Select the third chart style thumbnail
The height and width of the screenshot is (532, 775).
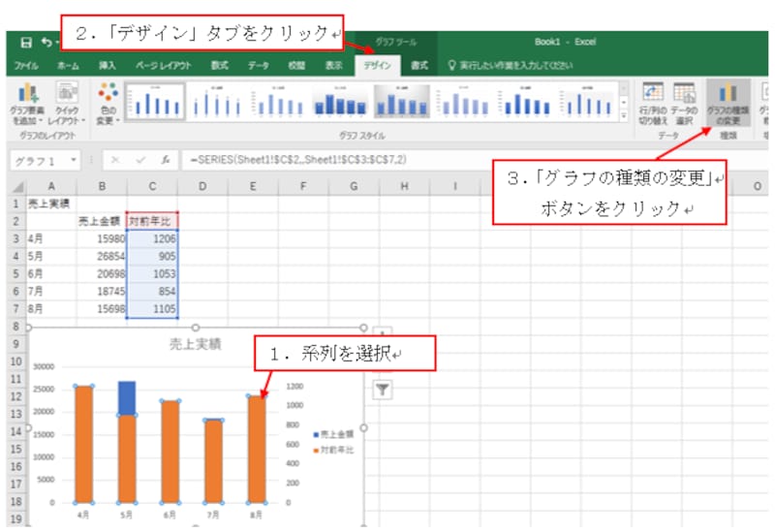pos(278,102)
